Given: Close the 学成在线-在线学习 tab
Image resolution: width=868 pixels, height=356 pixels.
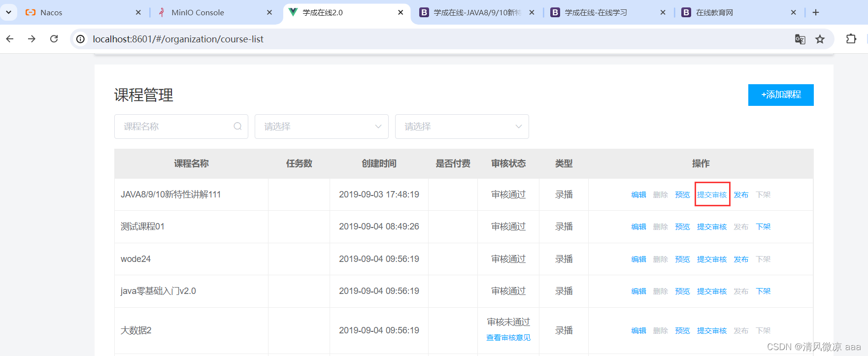Looking at the screenshot, I should click(x=663, y=12).
